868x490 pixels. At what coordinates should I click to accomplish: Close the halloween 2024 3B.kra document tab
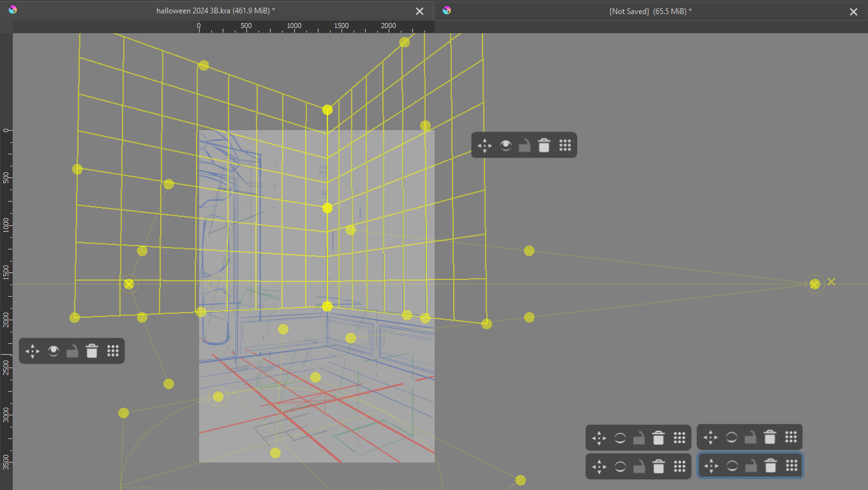(x=419, y=11)
